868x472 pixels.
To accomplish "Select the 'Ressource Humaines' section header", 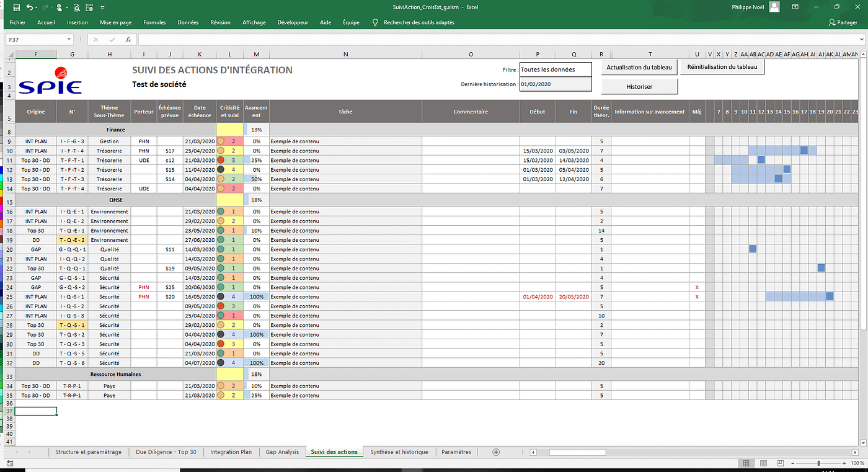I will point(115,375).
